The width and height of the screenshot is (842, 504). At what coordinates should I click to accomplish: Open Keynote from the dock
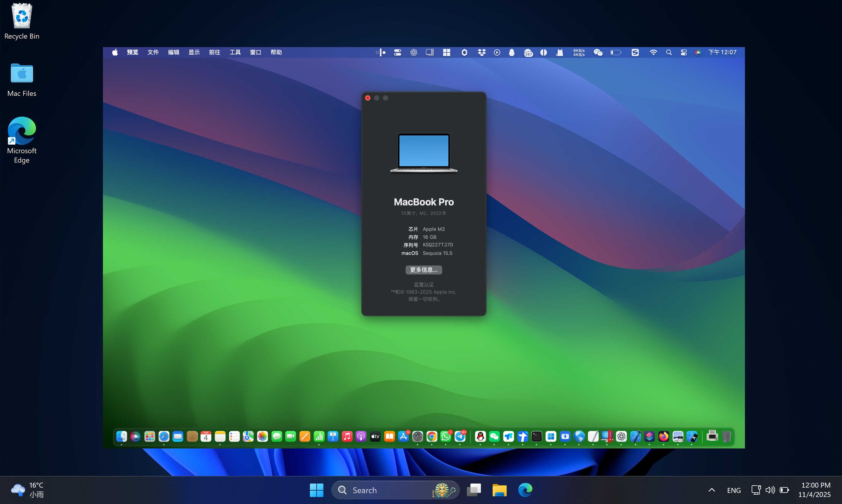pyautogui.click(x=333, y=436)
